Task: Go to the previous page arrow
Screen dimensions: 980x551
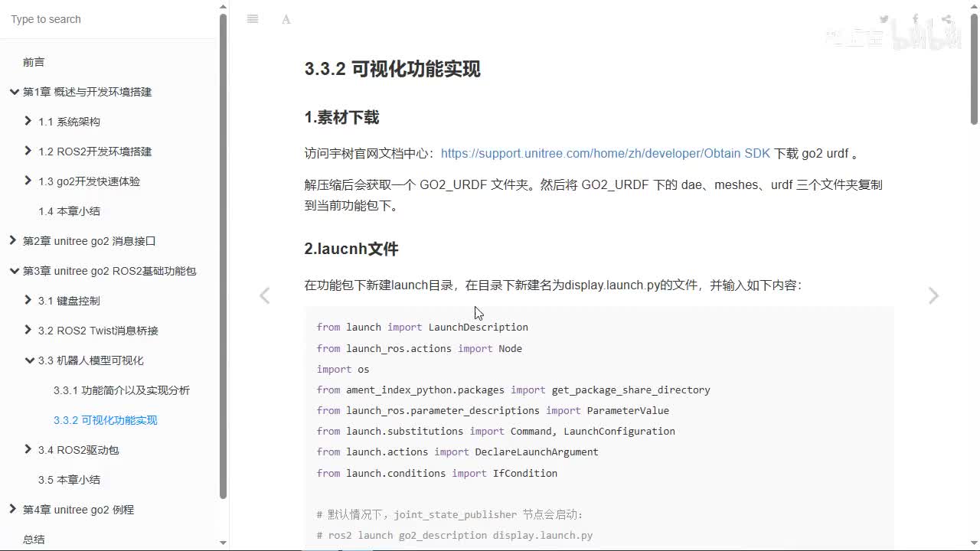Action: coord(264,295)
